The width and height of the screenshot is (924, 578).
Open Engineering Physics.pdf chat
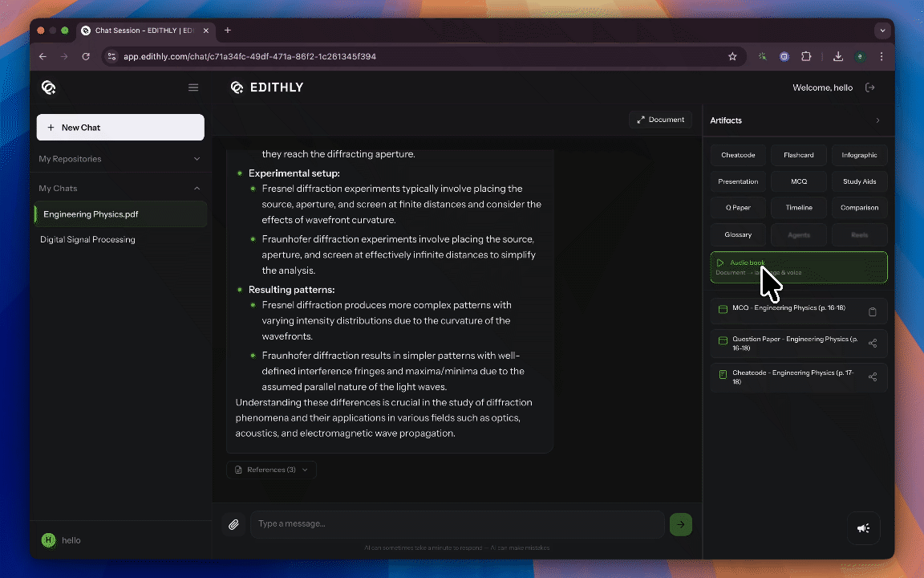(x=120, y=214)
